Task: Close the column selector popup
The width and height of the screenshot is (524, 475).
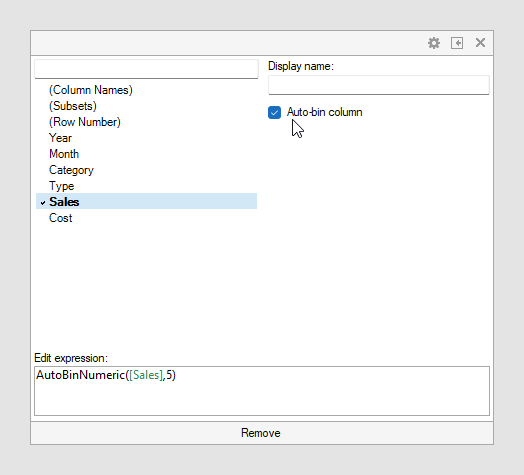Action: [x=480, y=43]
